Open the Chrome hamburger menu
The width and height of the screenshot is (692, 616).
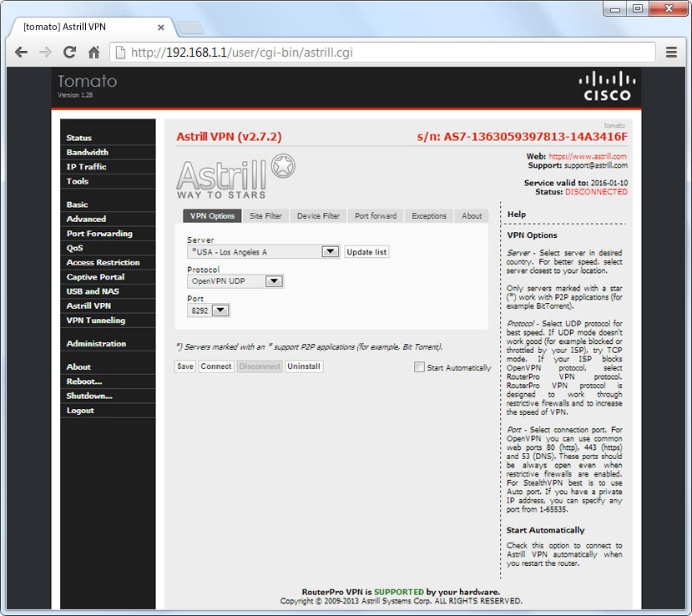tap(671, 52)
